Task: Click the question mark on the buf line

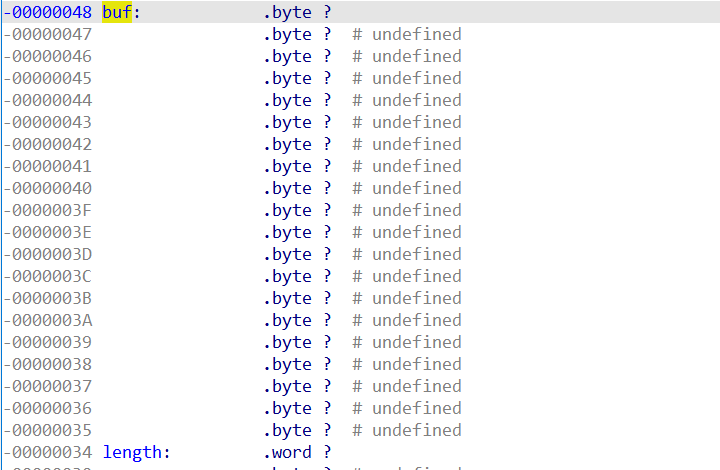Action: click(x=327, y=13)
